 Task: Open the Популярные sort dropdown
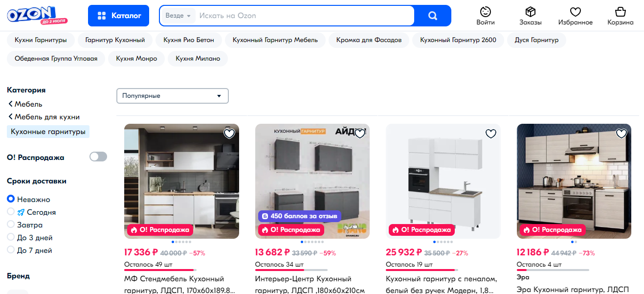pos(173,96)
